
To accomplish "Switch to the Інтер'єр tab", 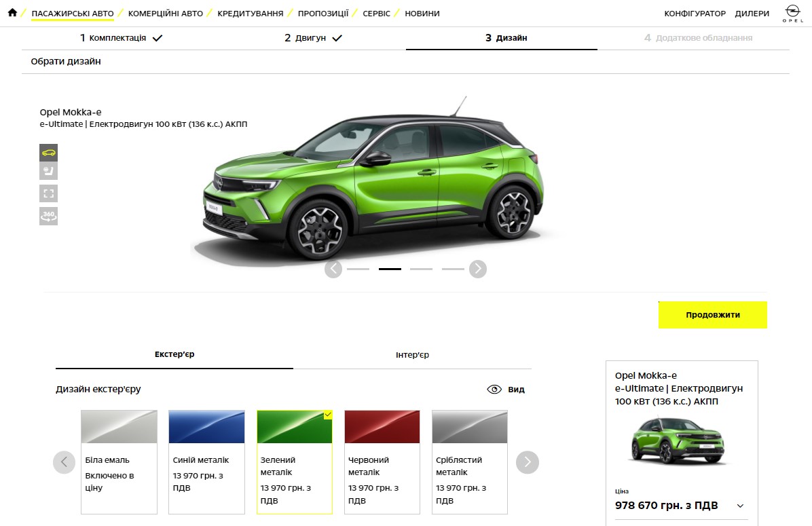I will [413, 354].
